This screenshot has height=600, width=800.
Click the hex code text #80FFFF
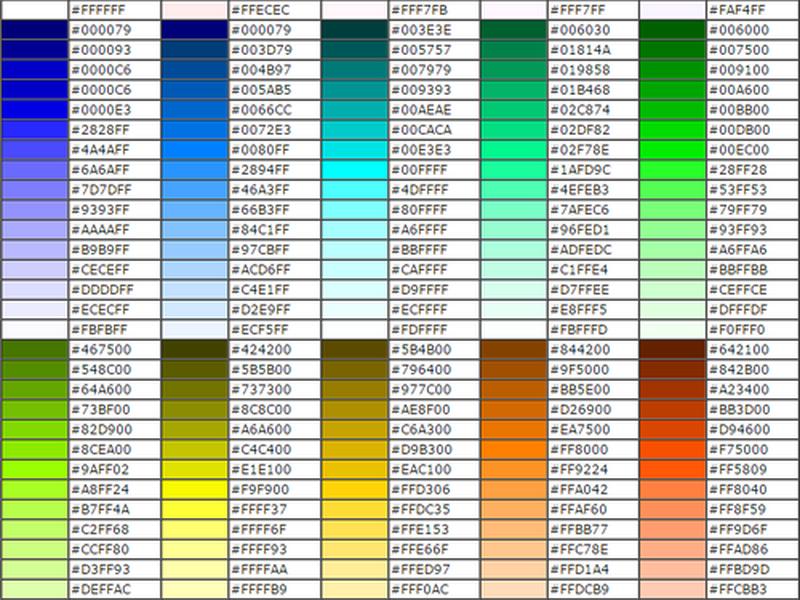[419, 210]
